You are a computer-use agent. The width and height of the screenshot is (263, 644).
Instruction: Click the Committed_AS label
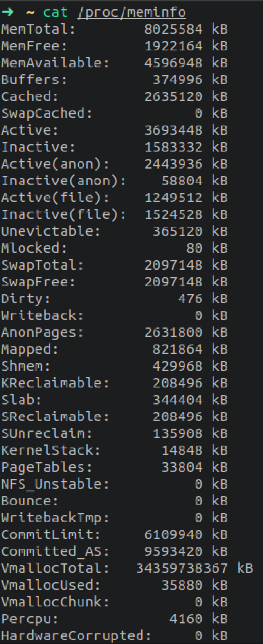55,552
